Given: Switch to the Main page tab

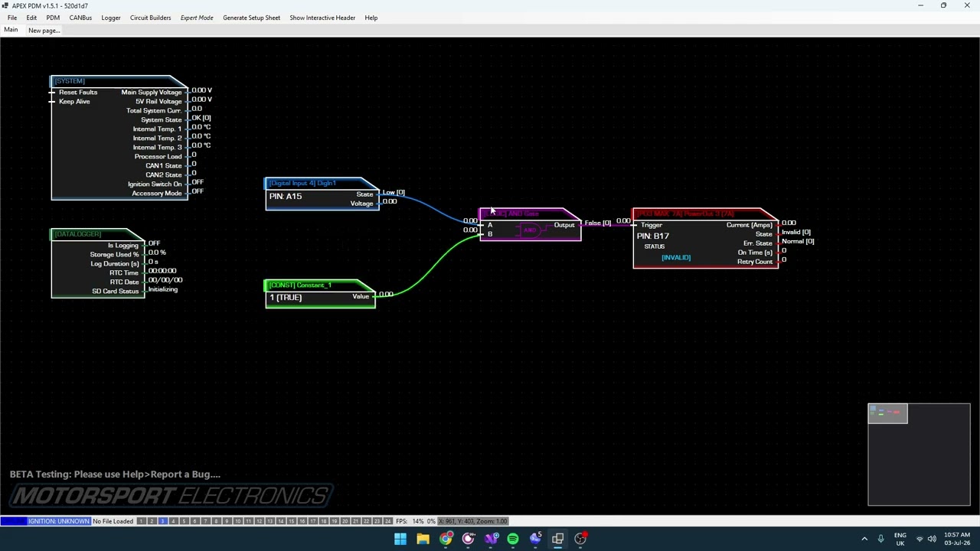Looking at the screenshot, I should [11, 31].
